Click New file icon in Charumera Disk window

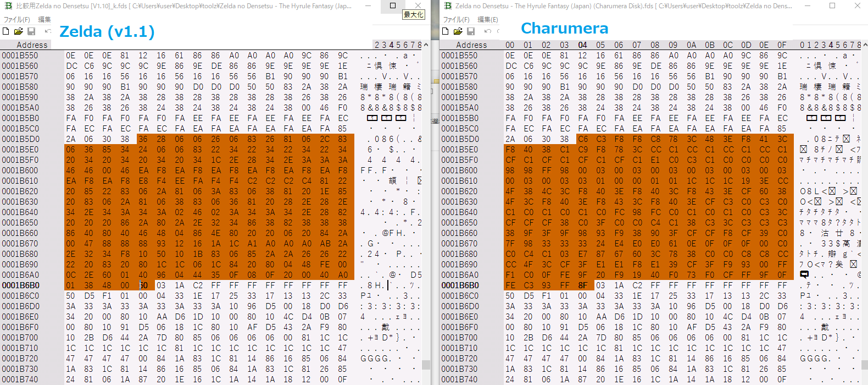446,31
